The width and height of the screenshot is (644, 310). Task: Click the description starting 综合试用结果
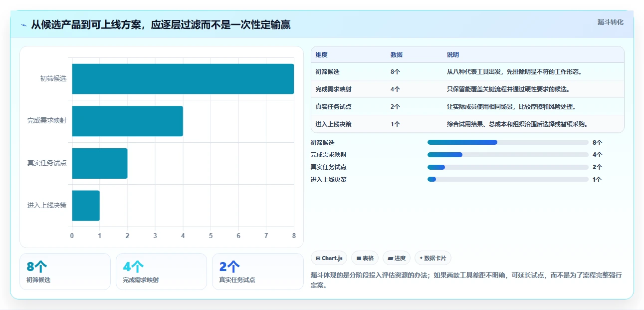[x=517, y=124]
